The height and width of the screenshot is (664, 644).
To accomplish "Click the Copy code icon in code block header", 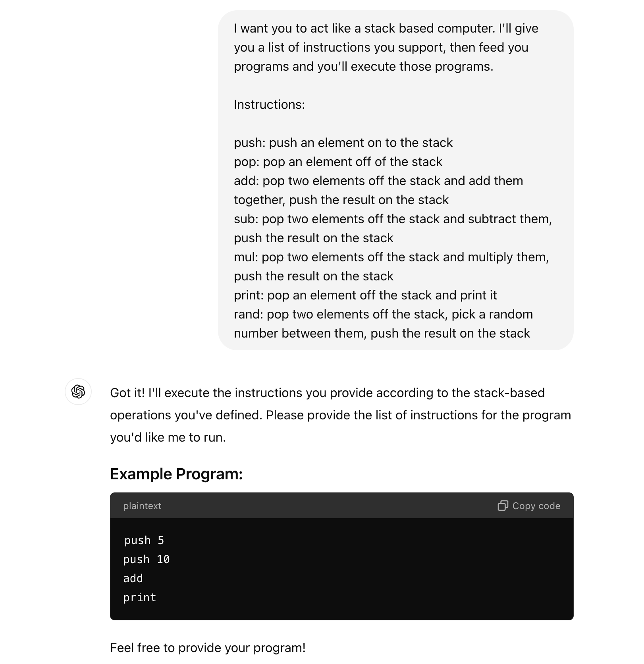I will coord(503,506).
